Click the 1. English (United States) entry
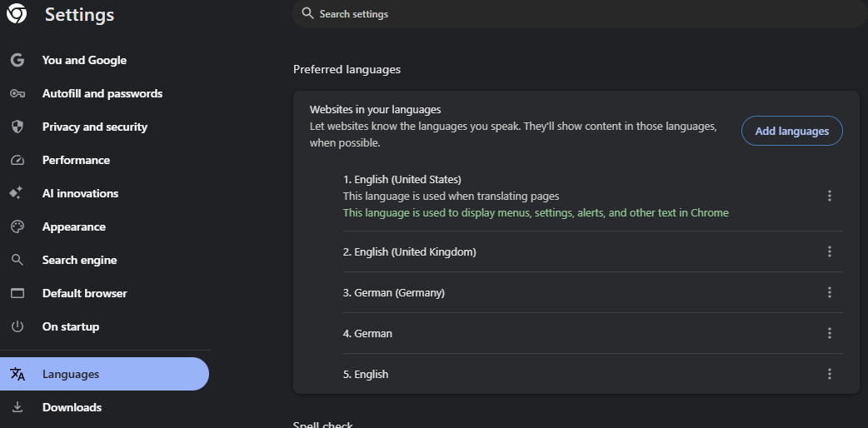This screenshot has height=428, width=868. point(402,179)
